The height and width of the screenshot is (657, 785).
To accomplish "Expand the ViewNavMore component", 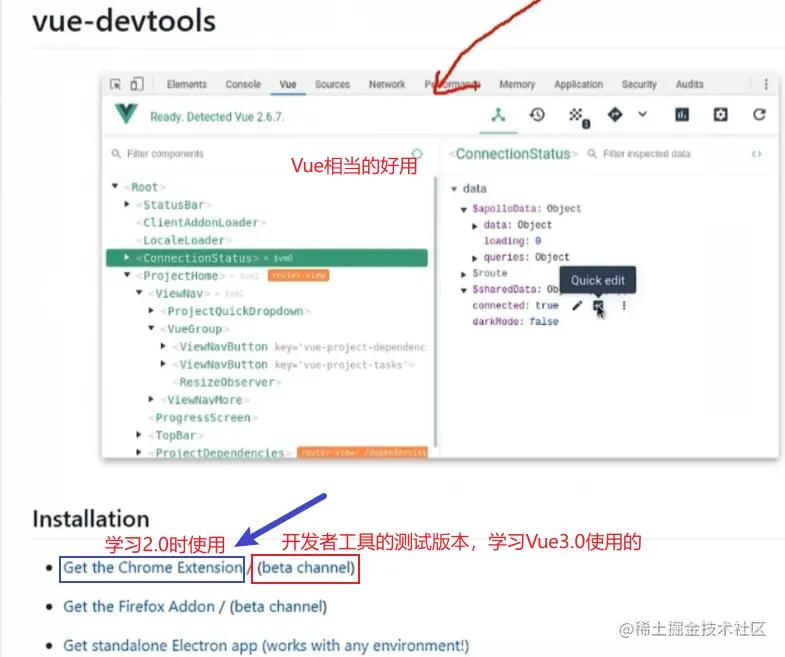I will click(x=151, y=399).
